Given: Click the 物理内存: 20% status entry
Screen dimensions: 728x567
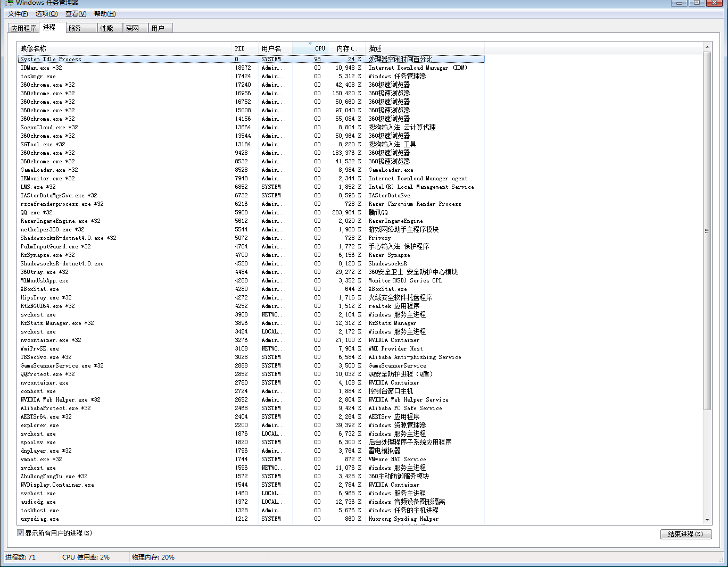Looking at the screenshot, I should (153, 557).
